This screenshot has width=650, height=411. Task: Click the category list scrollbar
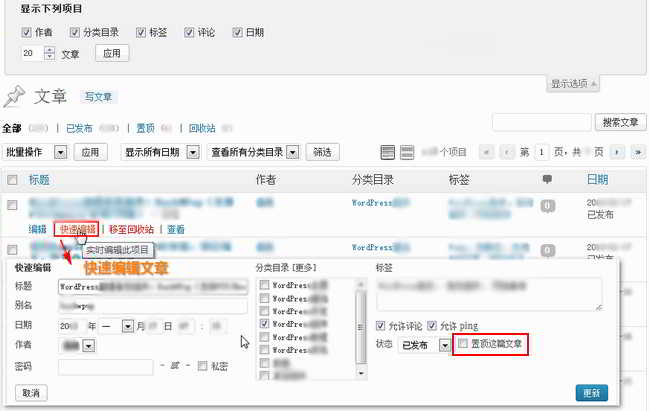tap(361, 328)
